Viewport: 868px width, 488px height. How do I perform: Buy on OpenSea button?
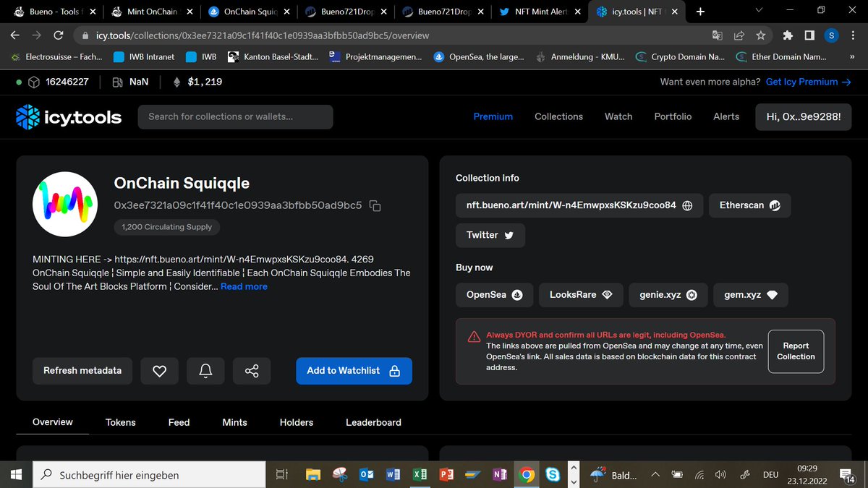click(x=494, y=295)
